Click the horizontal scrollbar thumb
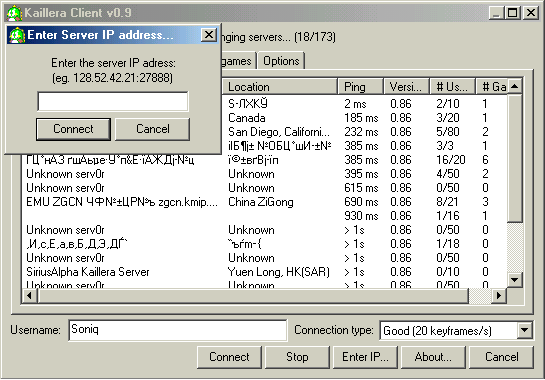545x380 pixels. [x=253, y=296]
